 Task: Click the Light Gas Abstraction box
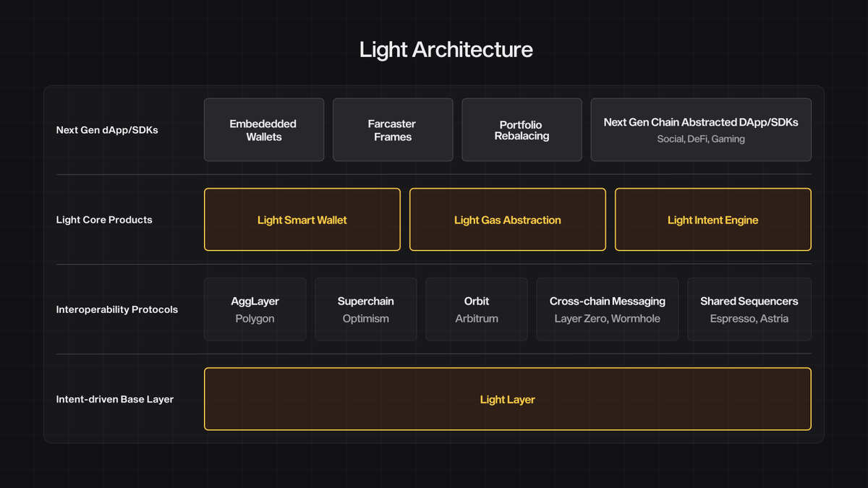click(507, 220)
